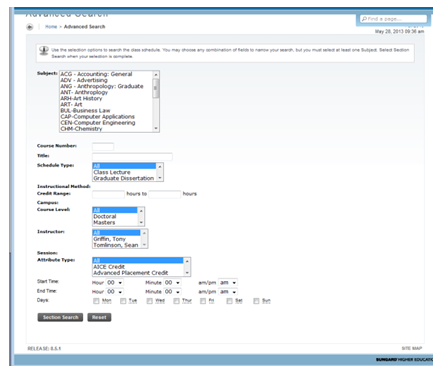The height and width of the screenshot is (377, 444).
Task: Select ACG - Accounting: General subject
Action: pyautogui.click(x=96, y=74)
